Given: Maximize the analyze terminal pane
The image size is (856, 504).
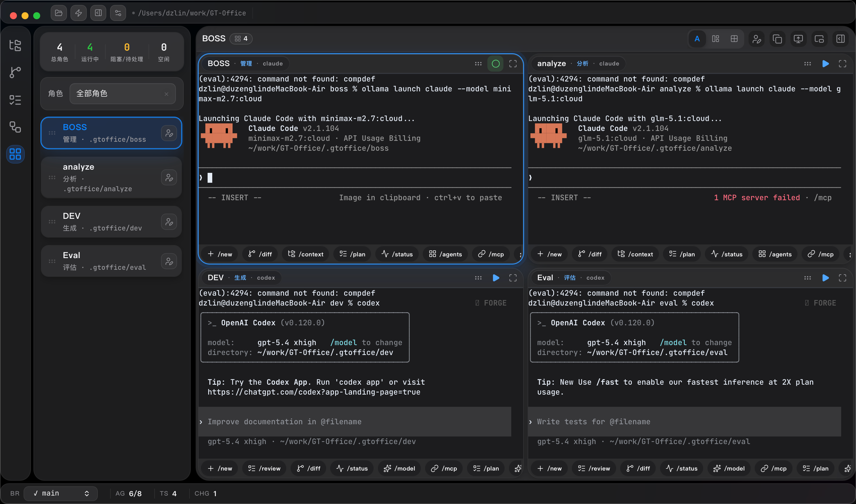Looking at the screenshot, I should (x=842, y=64).
